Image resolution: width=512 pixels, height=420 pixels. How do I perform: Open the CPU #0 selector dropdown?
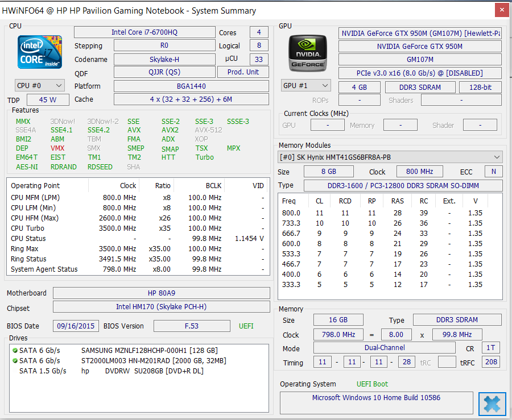pos(39,86)
